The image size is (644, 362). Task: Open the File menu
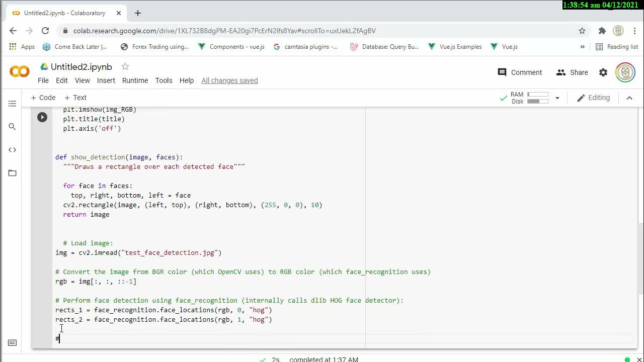(x=43, y=80)
